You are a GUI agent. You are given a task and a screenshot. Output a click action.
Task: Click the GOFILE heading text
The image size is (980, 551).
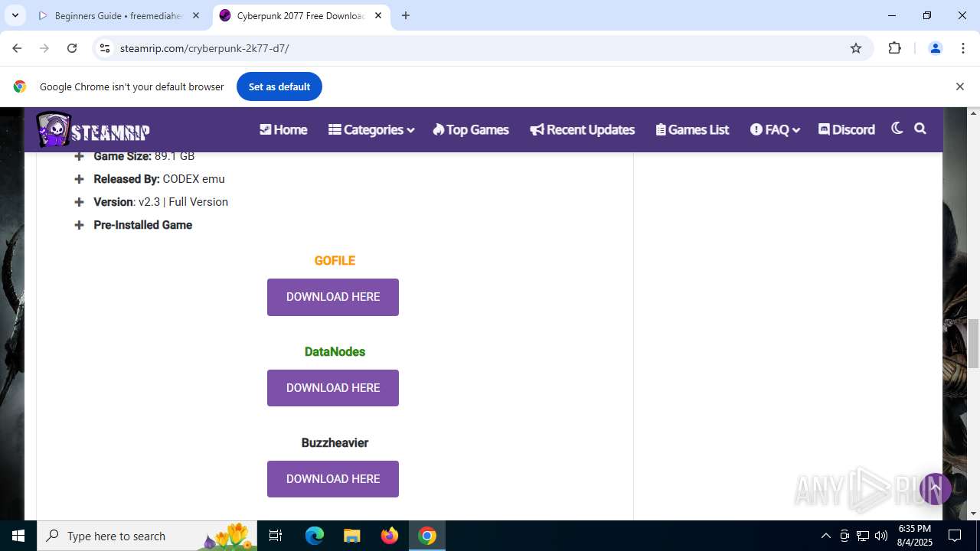tap(335, 260)
